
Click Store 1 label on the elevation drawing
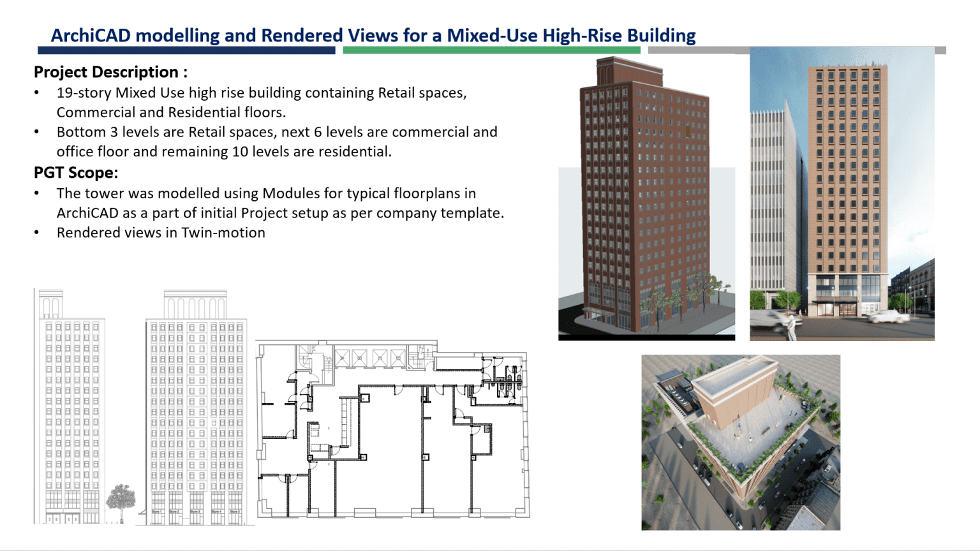[156, 511]
